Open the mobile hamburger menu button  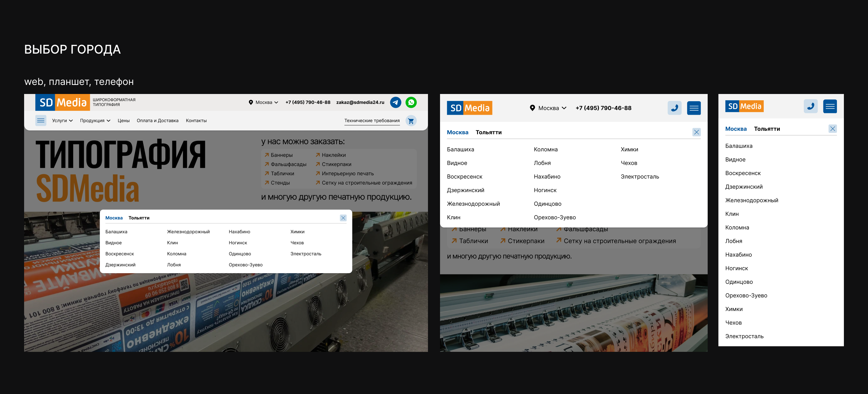pyautogui.click(x=830, y=106)
